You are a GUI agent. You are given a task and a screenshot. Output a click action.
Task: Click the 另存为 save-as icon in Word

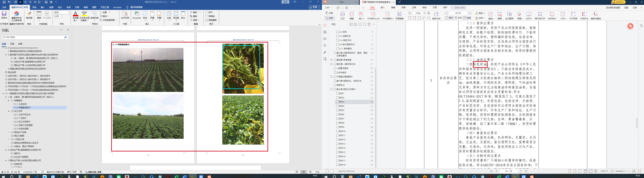[x=4, y=14]
